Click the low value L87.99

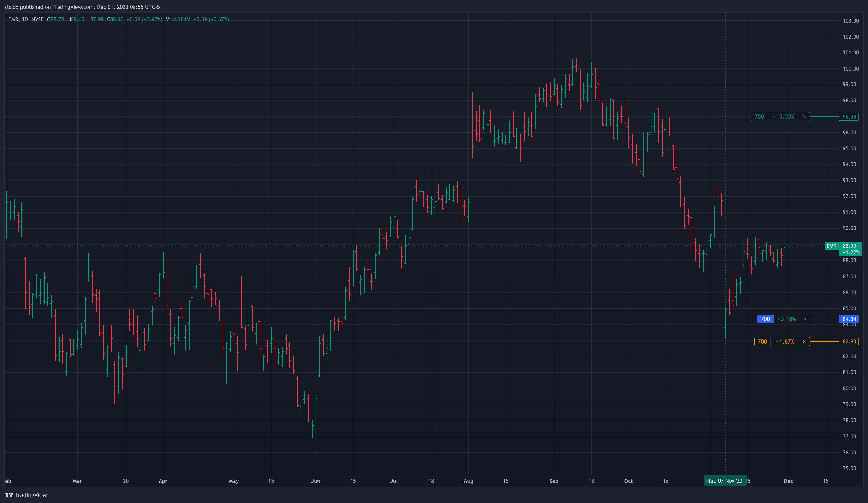coord(95,19)
